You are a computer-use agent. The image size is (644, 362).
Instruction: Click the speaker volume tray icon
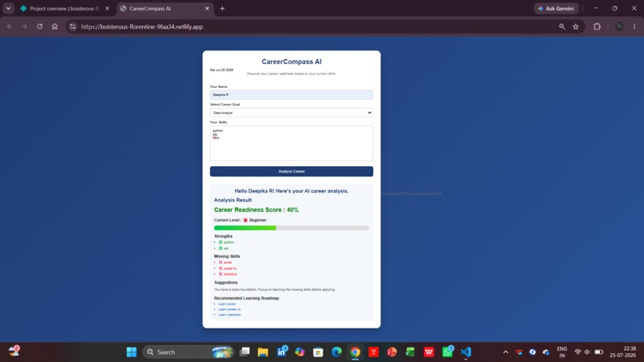[x=587, y=352]
